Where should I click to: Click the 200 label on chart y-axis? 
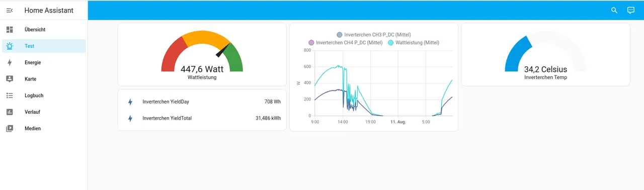[x=307, y=100]
